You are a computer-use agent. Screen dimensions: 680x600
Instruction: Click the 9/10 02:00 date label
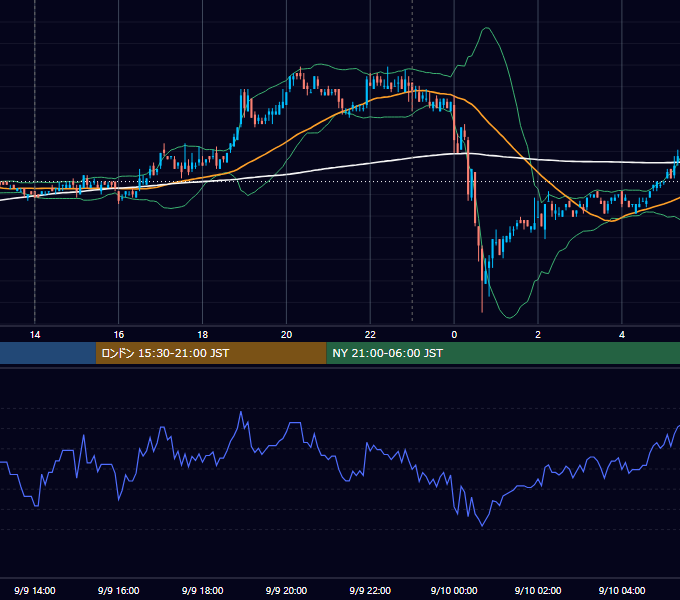[538, 590]
